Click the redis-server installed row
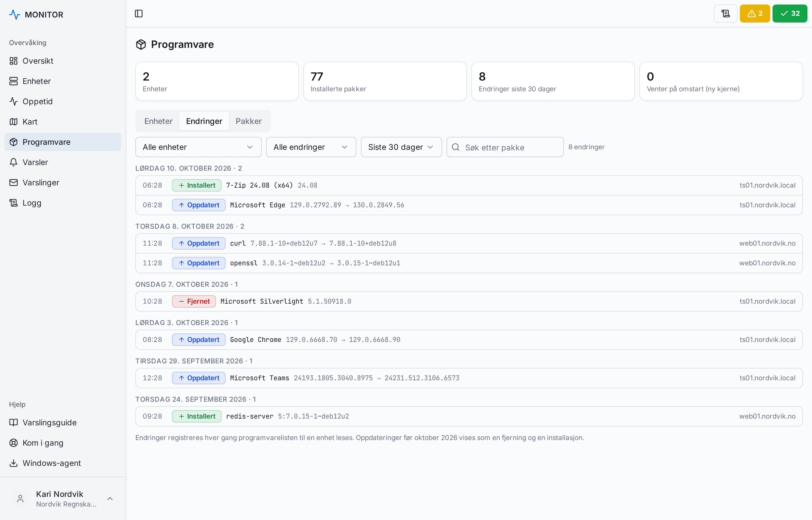The width and height of the screenshot is (812, 520). [x=469, y=416]
